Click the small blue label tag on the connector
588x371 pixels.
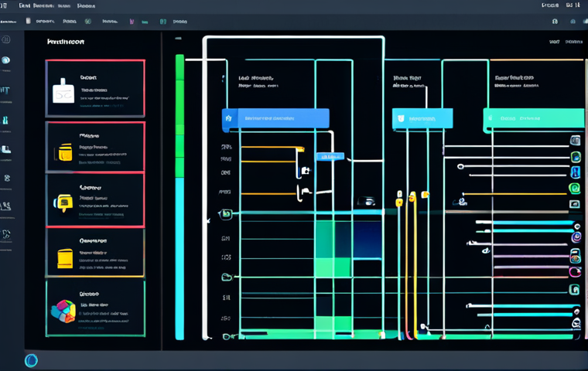click(330, 156)
